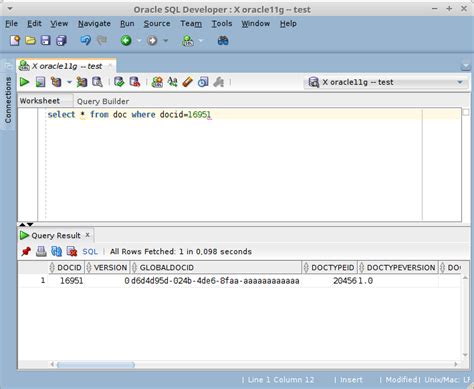Open the document tab list dropdown at right
474x389 pixels.
coord(465,67)
